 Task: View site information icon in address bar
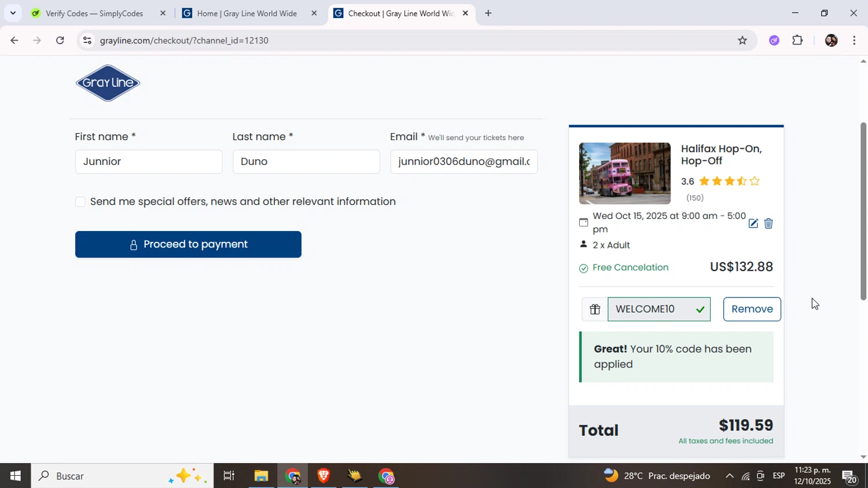point(87,41)
